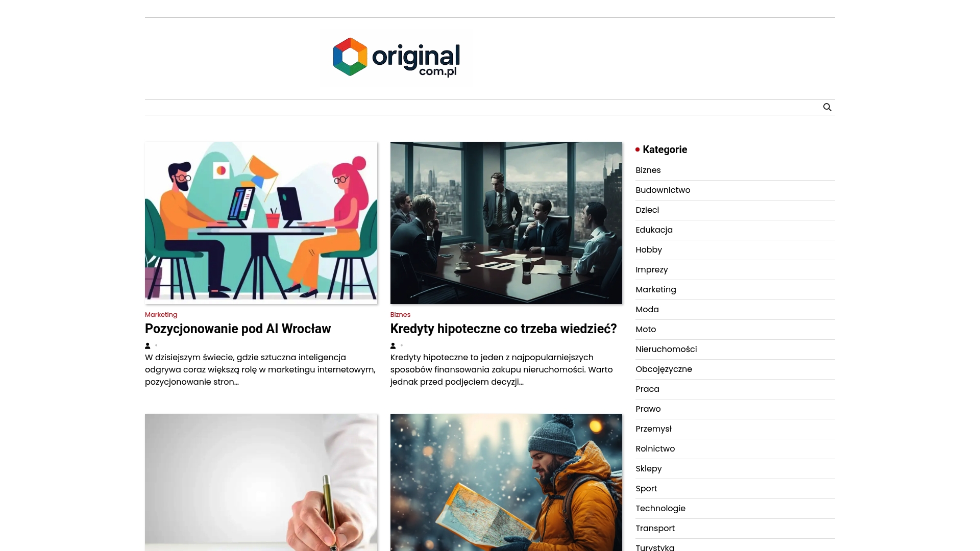Screen dimensions: 980x551
Task: Open the hand with pen thumbnail
Action: click(261, 482)
